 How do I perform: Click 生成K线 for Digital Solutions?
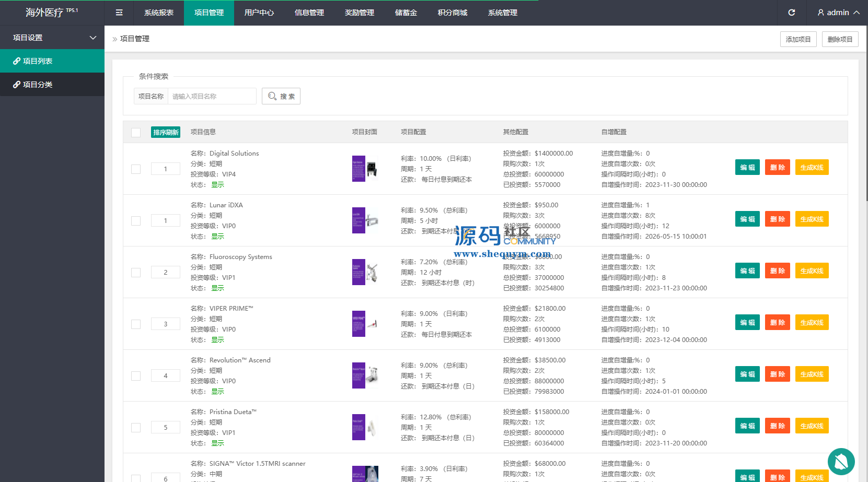812,167
